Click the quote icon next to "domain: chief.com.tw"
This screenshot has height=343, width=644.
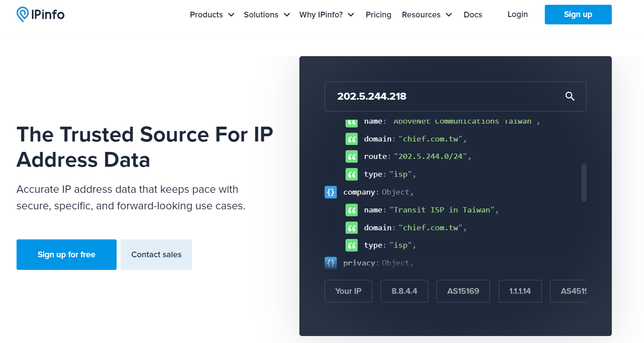tap(351, 138)
